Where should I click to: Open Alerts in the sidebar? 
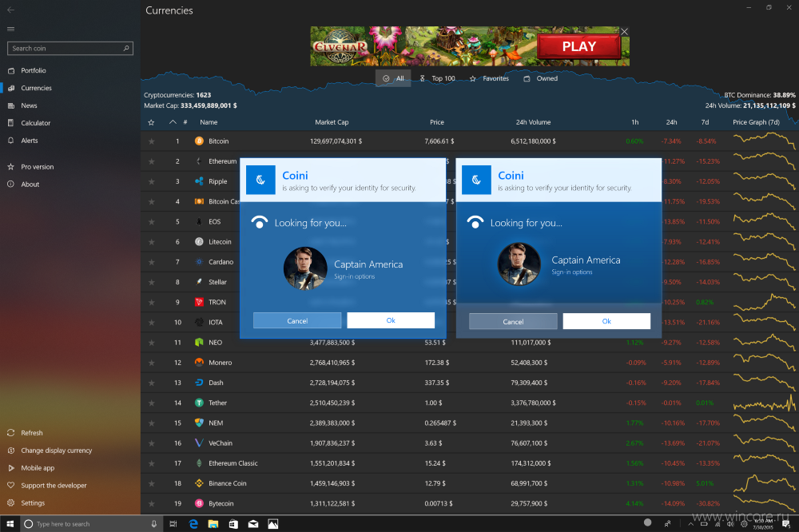[x=29, y=141]
